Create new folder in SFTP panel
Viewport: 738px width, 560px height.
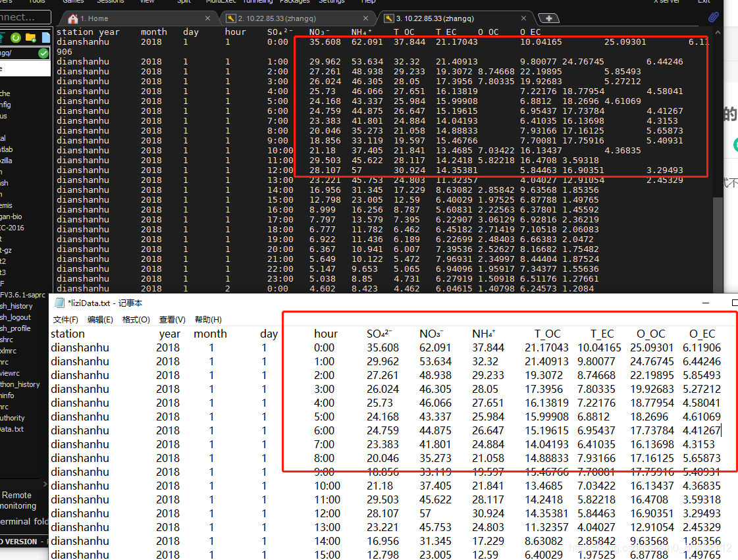(30, 38)
